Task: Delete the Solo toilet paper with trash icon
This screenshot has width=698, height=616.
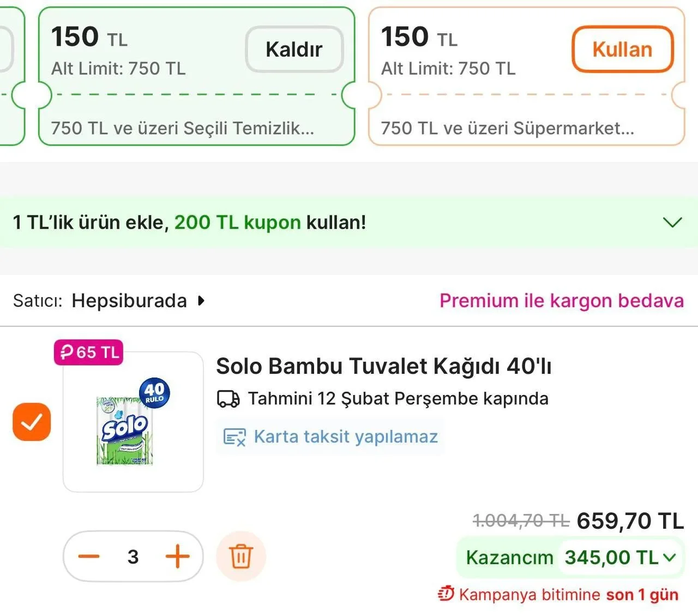Action: click(x=240, y=557)
